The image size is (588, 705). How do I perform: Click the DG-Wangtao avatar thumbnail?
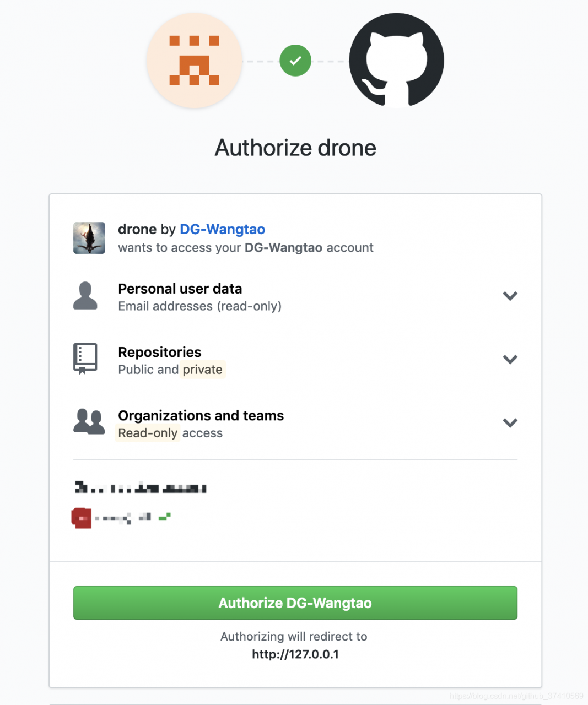point(89,238)
